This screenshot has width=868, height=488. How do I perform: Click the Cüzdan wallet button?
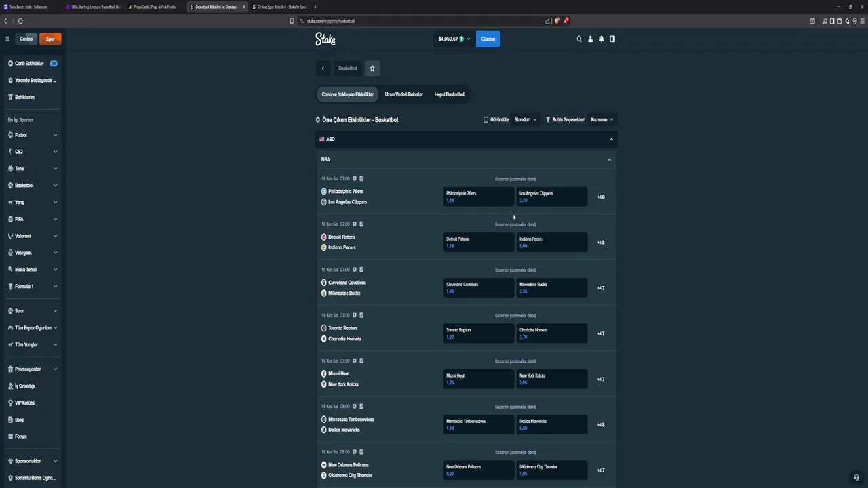tap(488, 39)
